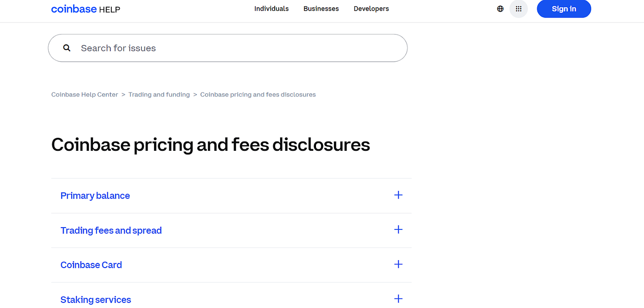Click the search magnifier icon
Screen dimensions: 644x308
pyautogui.click(x=67, y=48)
